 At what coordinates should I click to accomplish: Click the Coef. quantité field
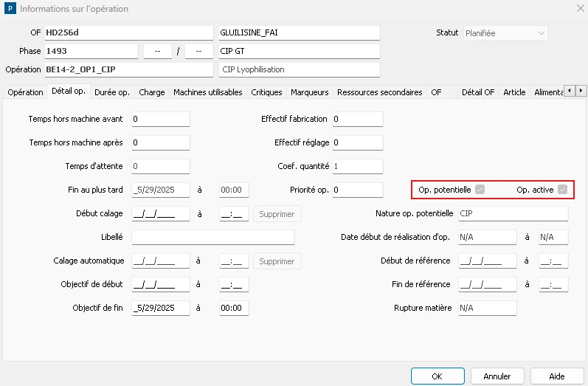click(x=357, y=166)
